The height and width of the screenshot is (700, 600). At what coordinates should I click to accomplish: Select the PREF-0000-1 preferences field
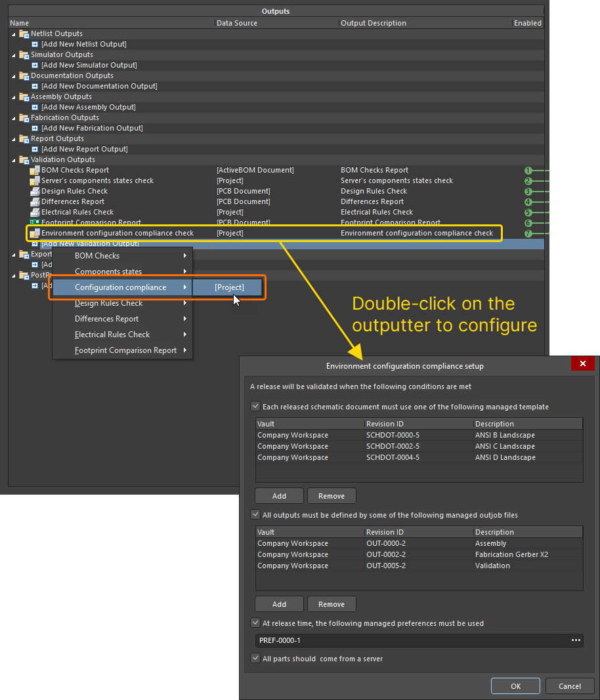394,640
